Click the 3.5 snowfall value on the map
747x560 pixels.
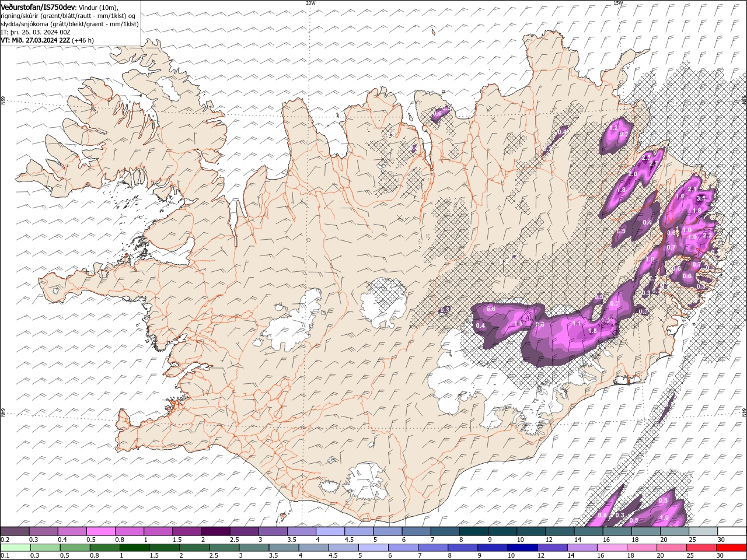[x=701, y=198]
